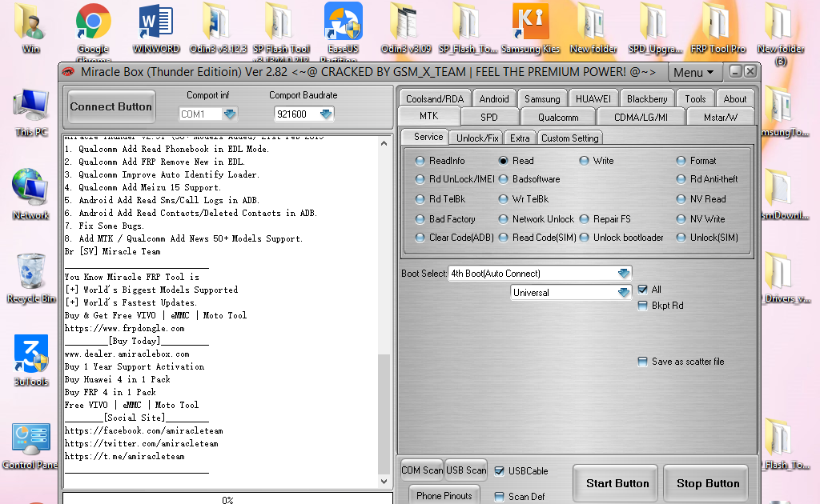The width and height of the screenshot is (820, 504).
Task: Click the Phone Pinouts button
Action: pyautogui.click(x=444, y=496)
